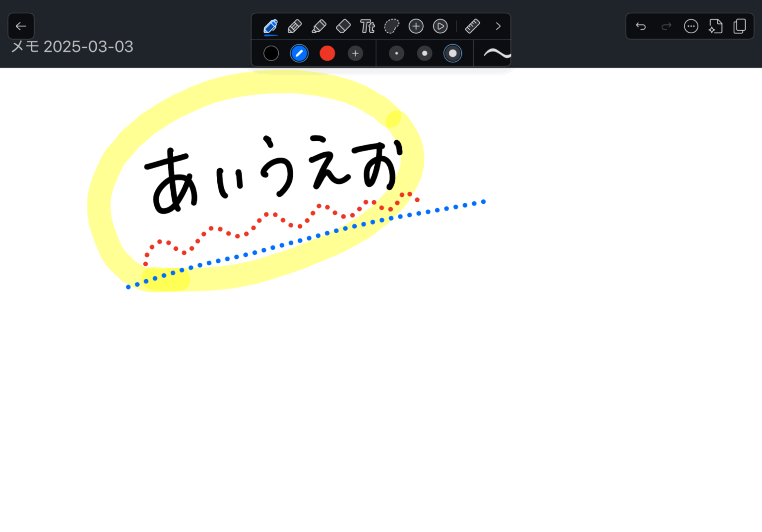Select the blue Pen tool
Image resolution: width=762 pixels, height=532 pixels.
pyautogui.click(x=270, y=26)
